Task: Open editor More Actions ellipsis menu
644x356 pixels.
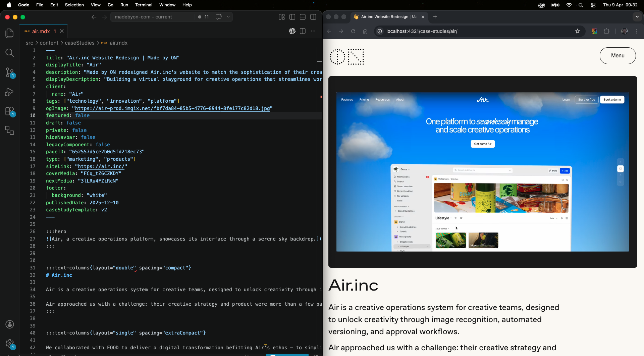Action: (313, 31)
